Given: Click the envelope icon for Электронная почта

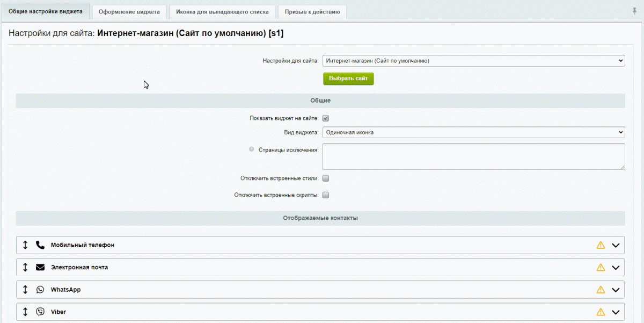Looking at the screenshot, I should click(x=40, y=267).
